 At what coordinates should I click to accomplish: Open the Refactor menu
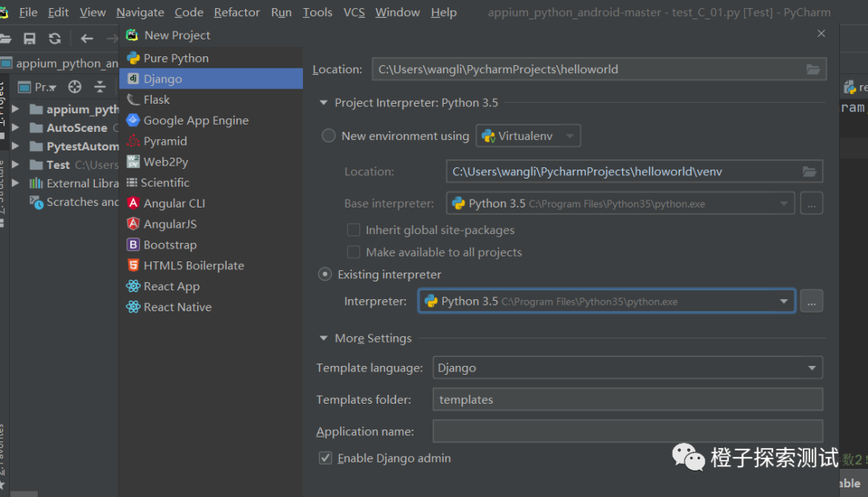click(237, 12)
